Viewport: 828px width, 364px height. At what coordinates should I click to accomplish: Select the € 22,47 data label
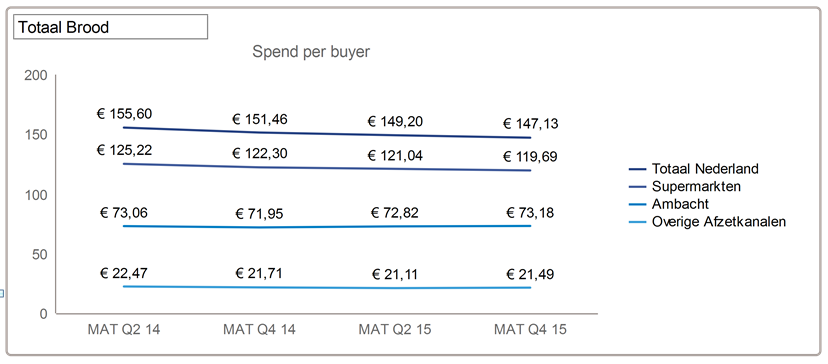coord(124,274)
